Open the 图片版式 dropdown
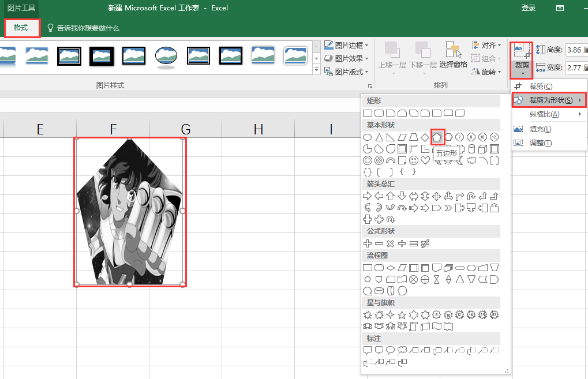 [x=346, y=72]
